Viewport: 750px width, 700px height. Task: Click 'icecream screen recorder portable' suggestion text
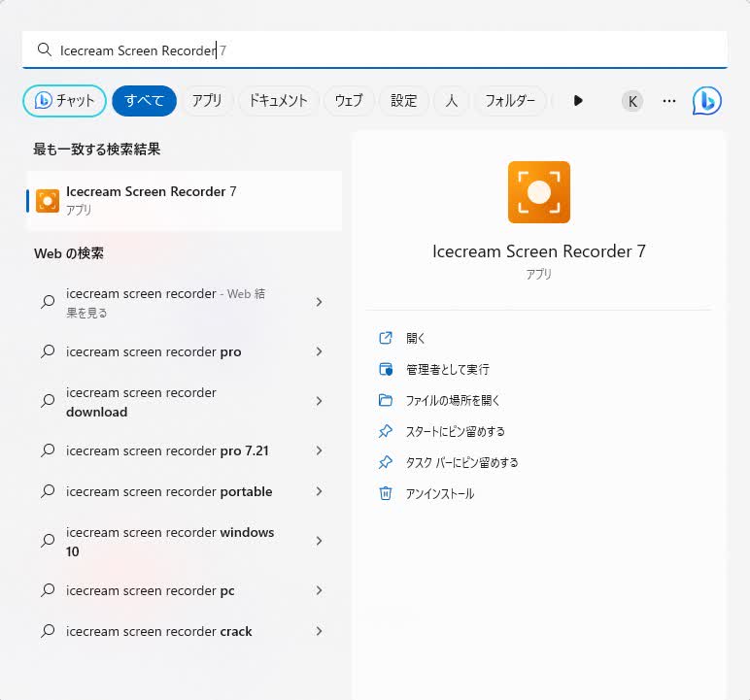coord(169,491)
